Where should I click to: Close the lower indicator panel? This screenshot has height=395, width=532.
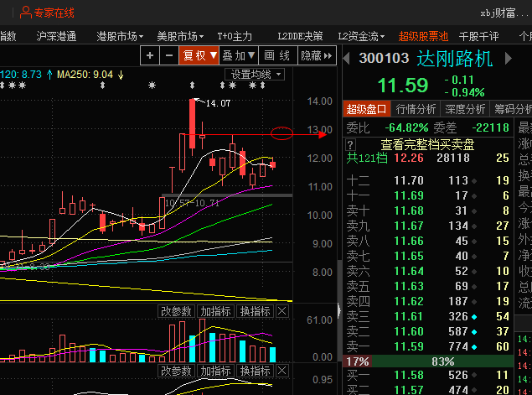pyautogui.click(x=282, y=371)
